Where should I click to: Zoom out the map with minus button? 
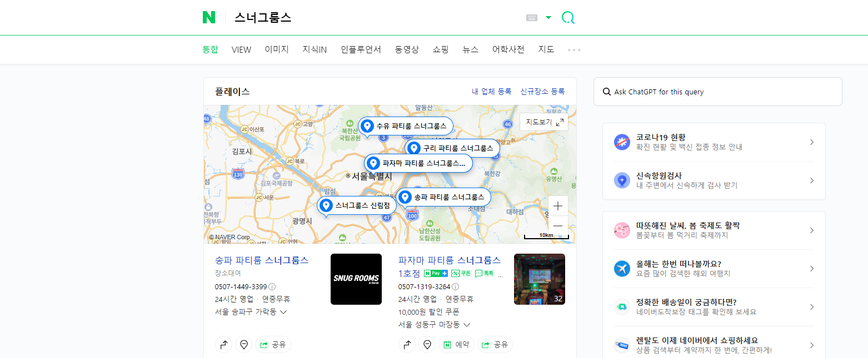point(558,226)
